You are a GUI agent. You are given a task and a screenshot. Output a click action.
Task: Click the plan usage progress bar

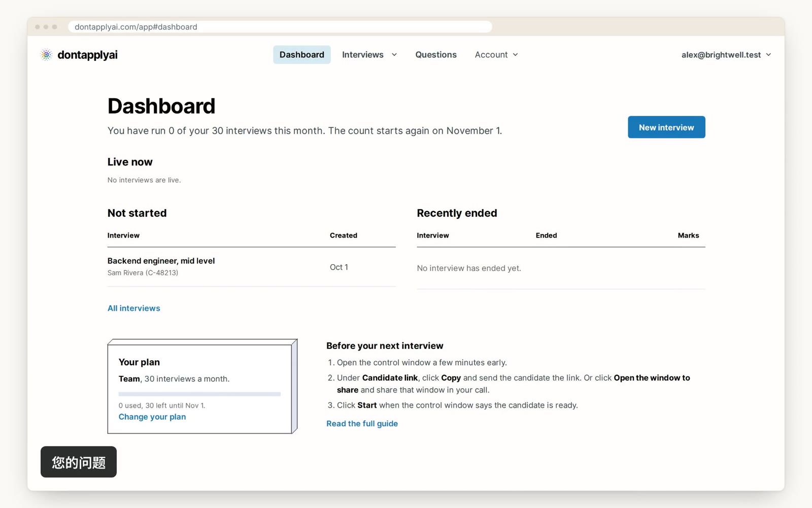pyautogui.click(x=199, y=394)
